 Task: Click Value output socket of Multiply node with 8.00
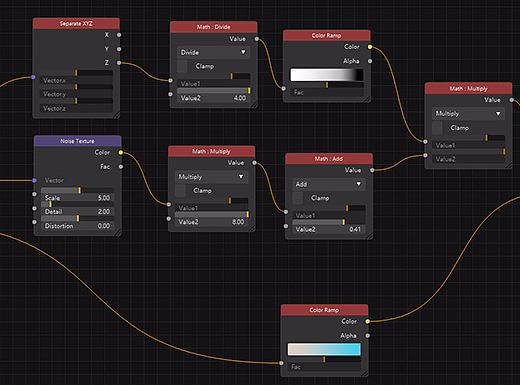coord(255,163)
